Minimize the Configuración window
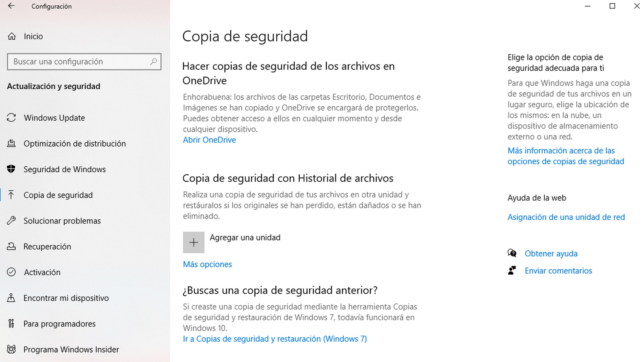Image resolution: width=644 pixels, height=362 pixels. 587,6
